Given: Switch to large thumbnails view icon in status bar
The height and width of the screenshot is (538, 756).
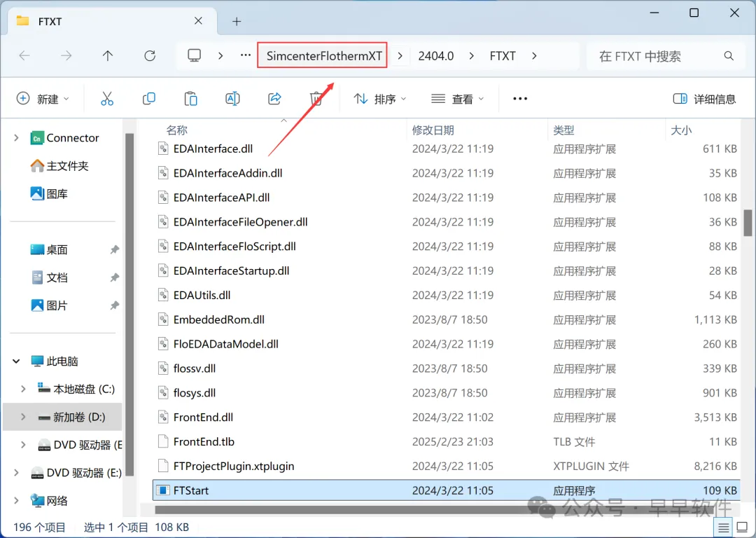Looking at the screenshot, I should tap(743, 528).
